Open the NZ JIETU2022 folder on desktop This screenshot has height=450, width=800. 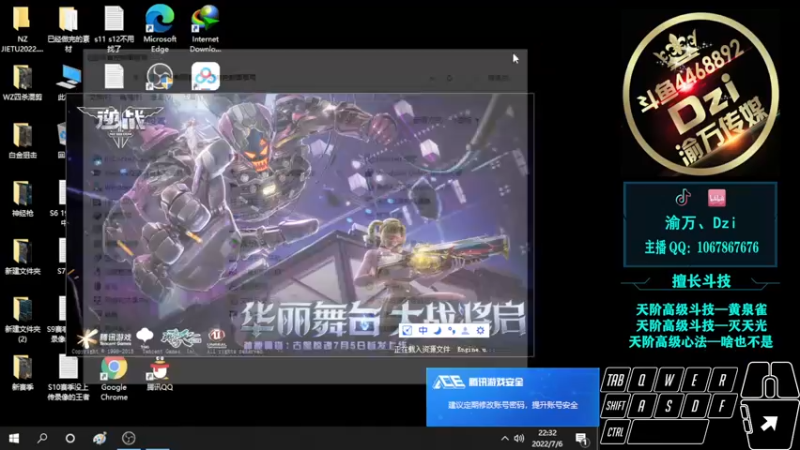pos(22,28)
